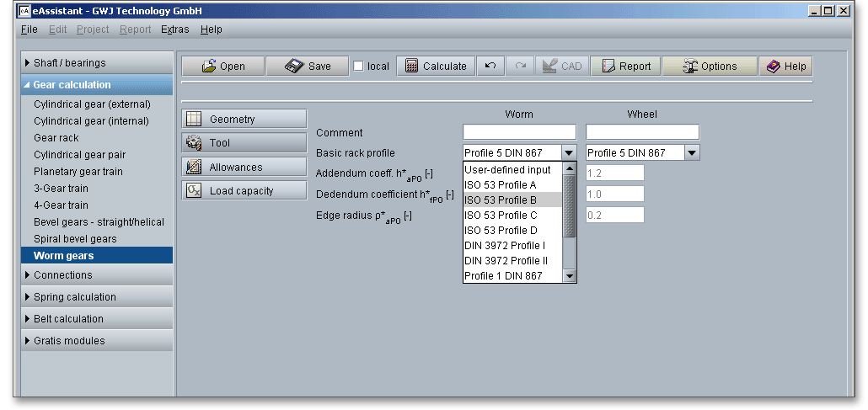Select the Geometry section icon
Screen dimensions: 868x410
click(x=194, y=120)
